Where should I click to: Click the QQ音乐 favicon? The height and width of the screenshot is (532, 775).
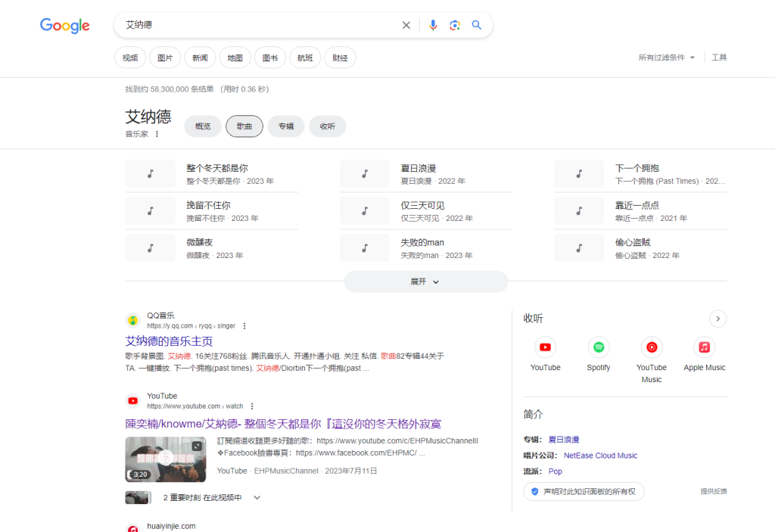pyautogui.click(x=133, y=320)
